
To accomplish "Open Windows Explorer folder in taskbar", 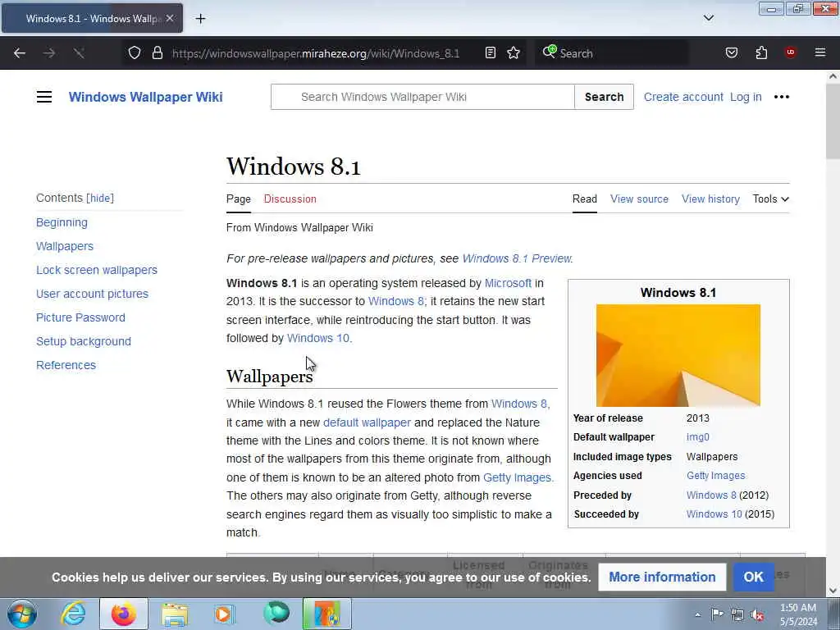I will (175, 614).
